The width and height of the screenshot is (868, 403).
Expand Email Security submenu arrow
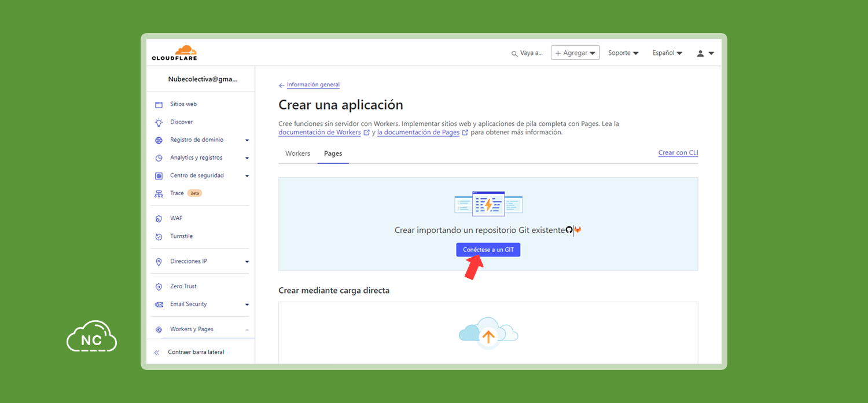point(247,305)
